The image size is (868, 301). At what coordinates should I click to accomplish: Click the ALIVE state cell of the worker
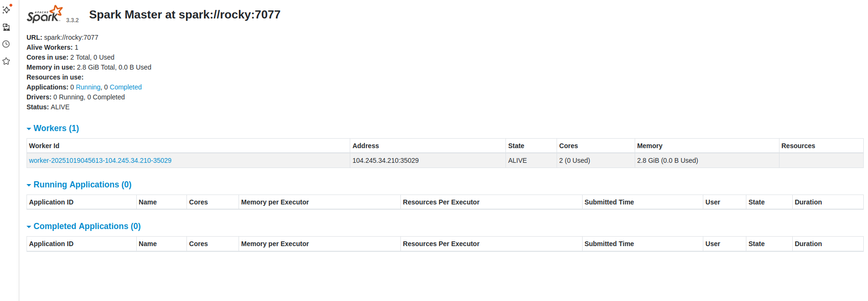coord(517,160)
